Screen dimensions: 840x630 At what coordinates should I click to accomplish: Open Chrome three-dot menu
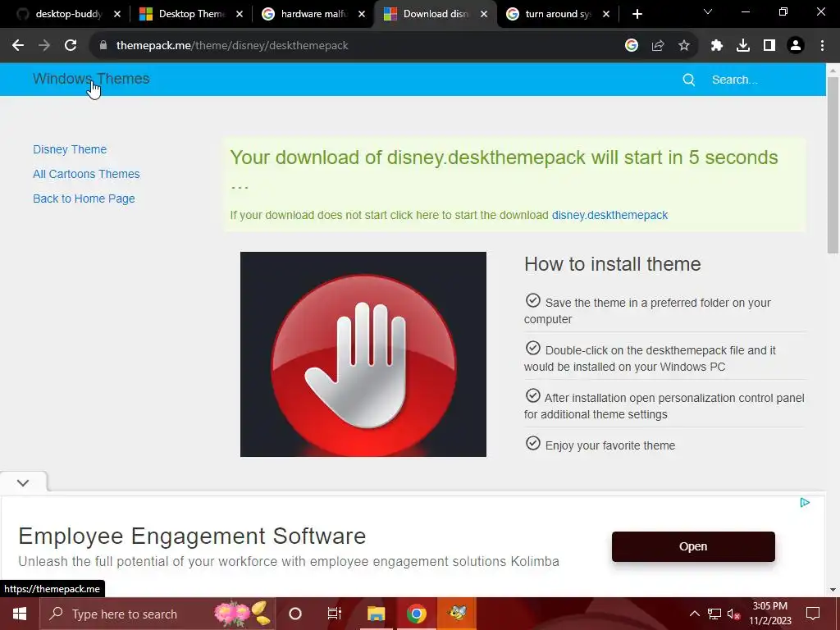822,46
